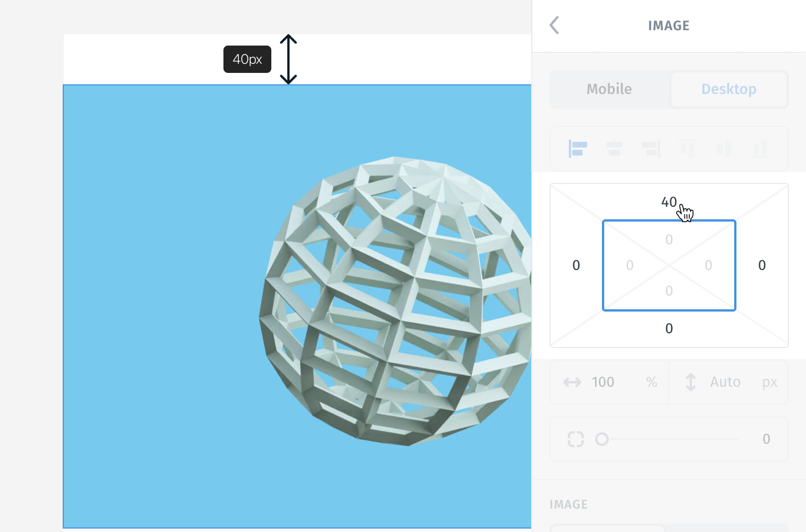The width and height of the screenshot is (806, 532).
Task: Click the IMAGE panel title
Action: pyautogui.click(x=669, y=25)
